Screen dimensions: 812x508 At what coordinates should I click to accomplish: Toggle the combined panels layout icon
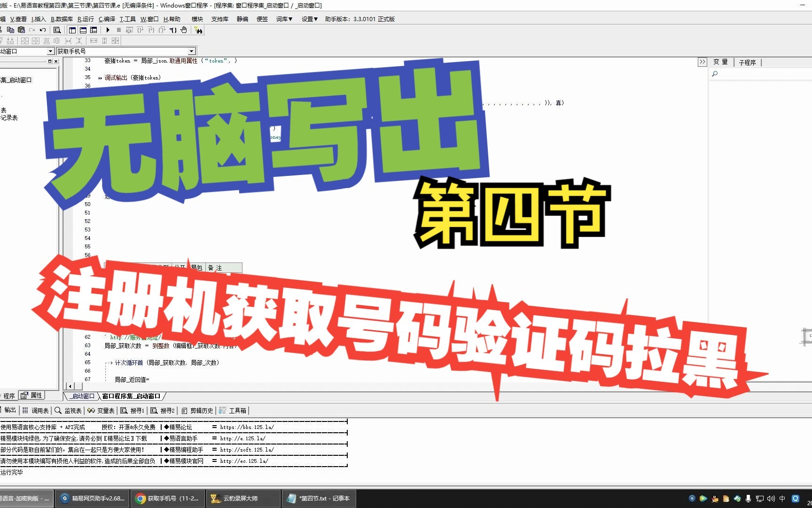coord(94,30)
